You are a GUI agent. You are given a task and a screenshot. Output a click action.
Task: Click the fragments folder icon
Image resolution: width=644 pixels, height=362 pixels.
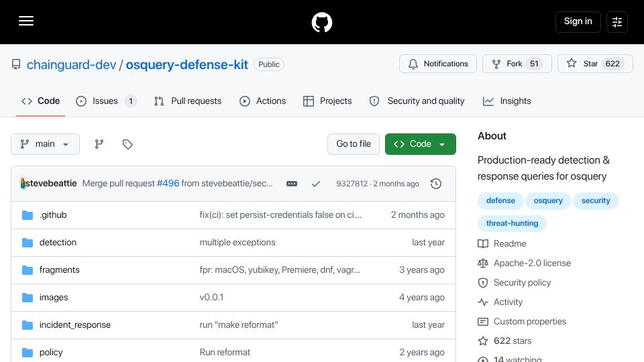(28, 270)
